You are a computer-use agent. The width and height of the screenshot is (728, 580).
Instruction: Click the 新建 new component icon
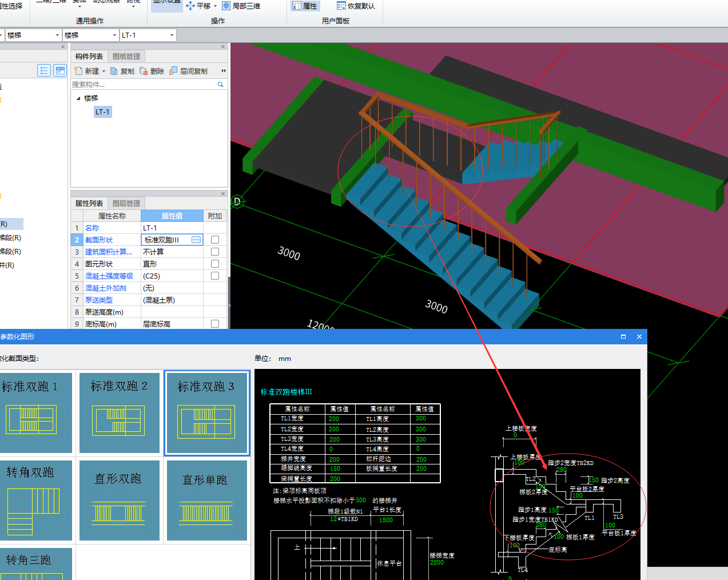pos(79,71)
